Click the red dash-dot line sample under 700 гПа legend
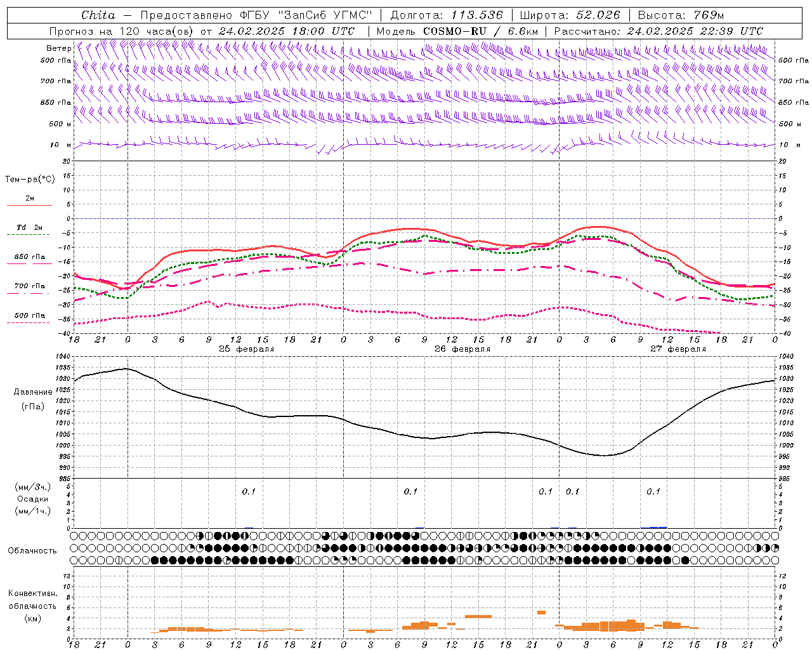Viewport: 812px width, 650px height. point(28,293)
